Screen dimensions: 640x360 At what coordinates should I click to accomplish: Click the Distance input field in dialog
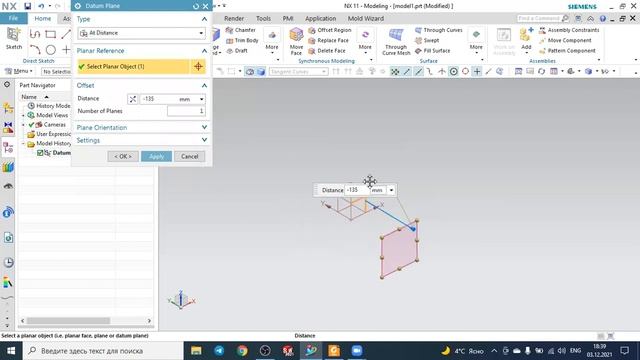159,99
